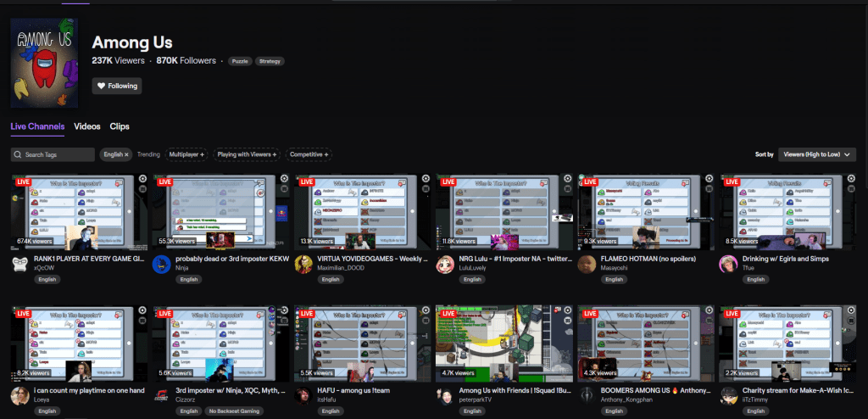Click the Puzzle category tag
The height and width of the screenshot is (419, 868).
pos(240,62)
